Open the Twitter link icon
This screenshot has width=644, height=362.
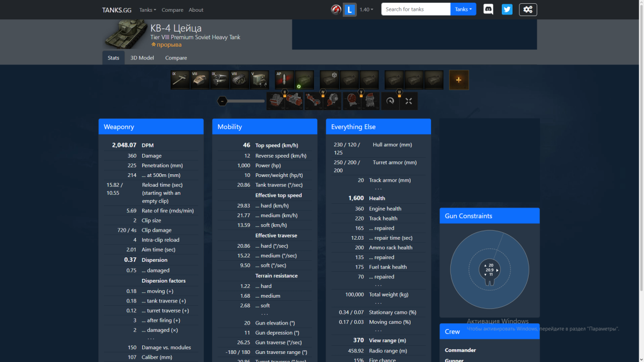507,10
